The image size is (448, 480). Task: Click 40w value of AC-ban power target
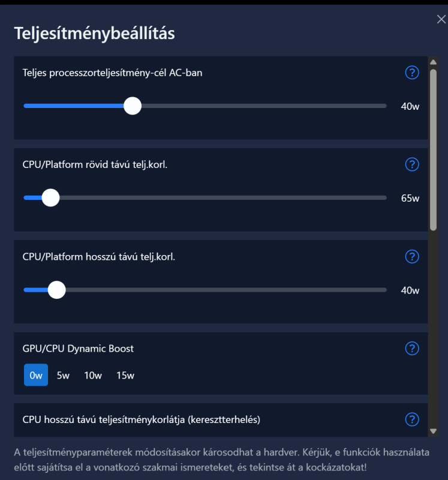click(410, 106)
